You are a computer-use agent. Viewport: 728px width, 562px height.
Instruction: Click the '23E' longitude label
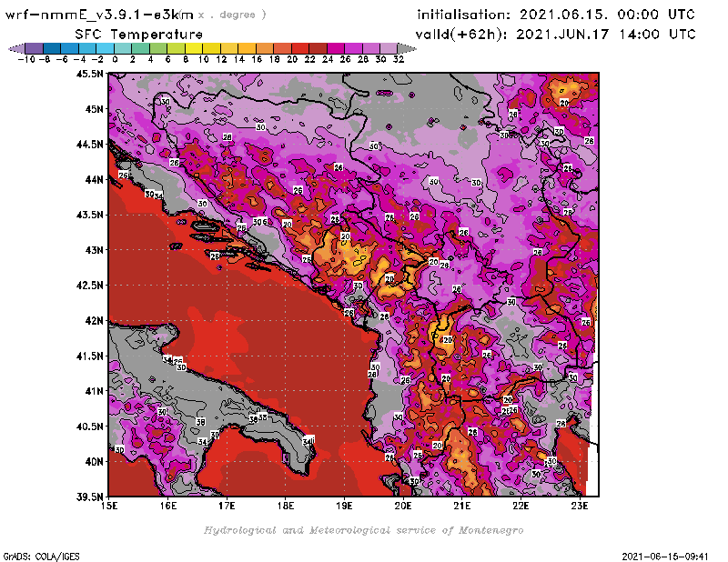pos(580,506)
